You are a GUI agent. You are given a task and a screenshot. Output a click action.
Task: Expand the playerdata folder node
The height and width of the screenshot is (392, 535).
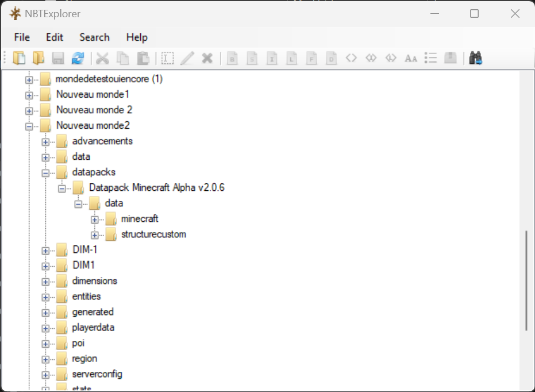click(45, 328)
